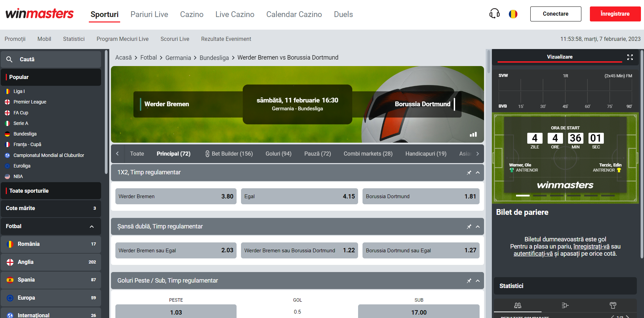Expand România football leagues
Image resolution: width=644 pixels, height=318 pixels.
pyautogui.click(x=51, y=244)
